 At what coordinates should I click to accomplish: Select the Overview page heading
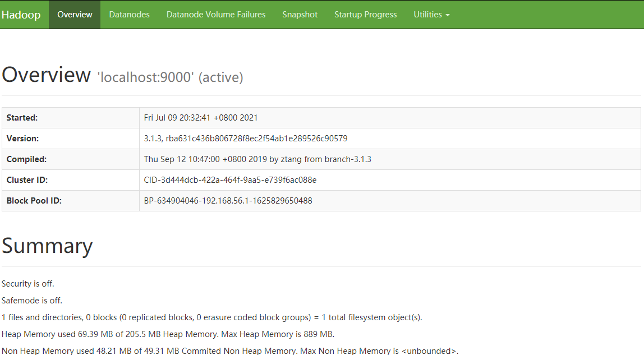pos(46,75)
